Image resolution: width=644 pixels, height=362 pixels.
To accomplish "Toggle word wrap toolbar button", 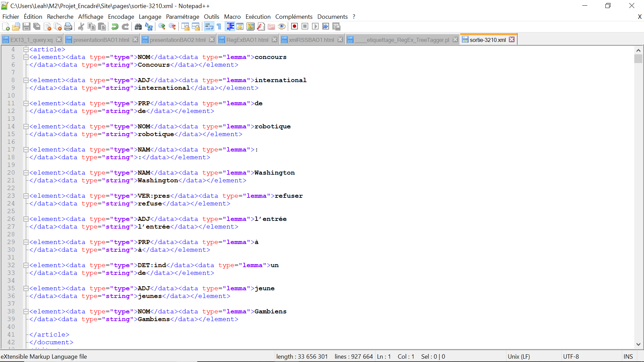I will [x=209, y=26].
